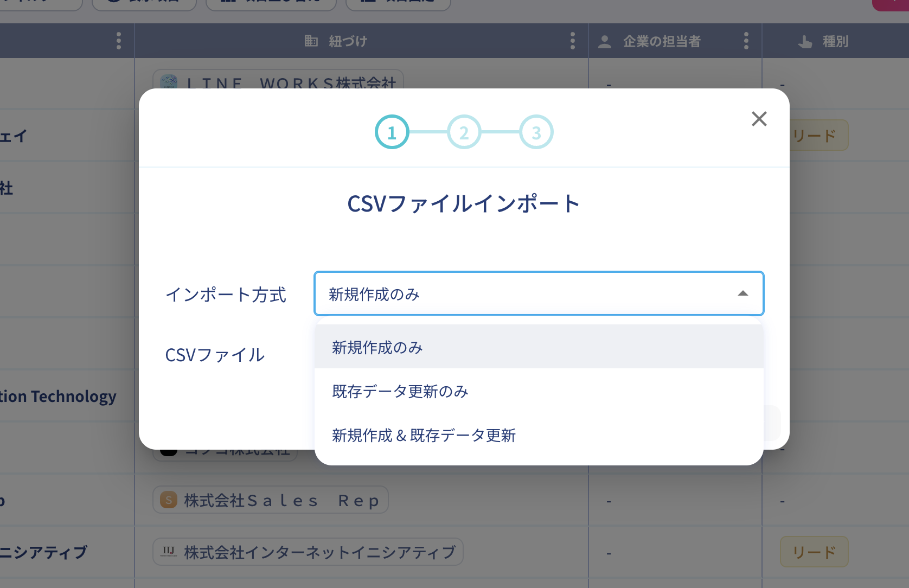Open the 企業の担当者 column options menu
Viewport: 909px width, 588px height.
[746, 41]
